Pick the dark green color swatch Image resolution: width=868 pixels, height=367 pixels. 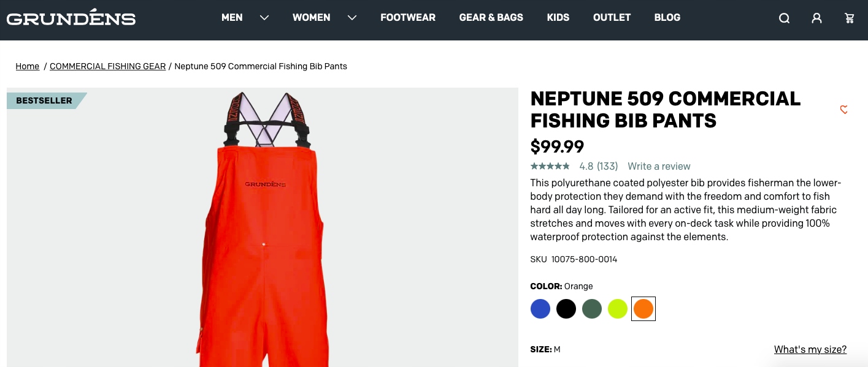(592, 309)
